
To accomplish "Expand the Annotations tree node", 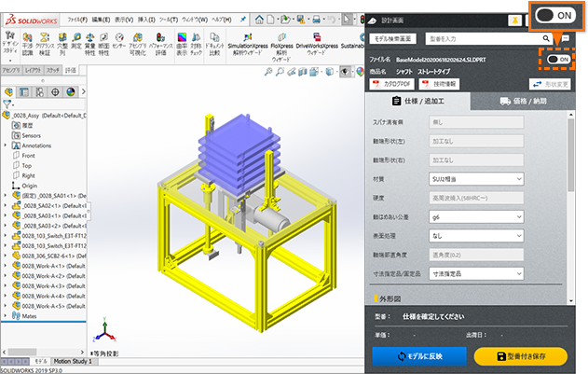I will click(x=7, y=145).
